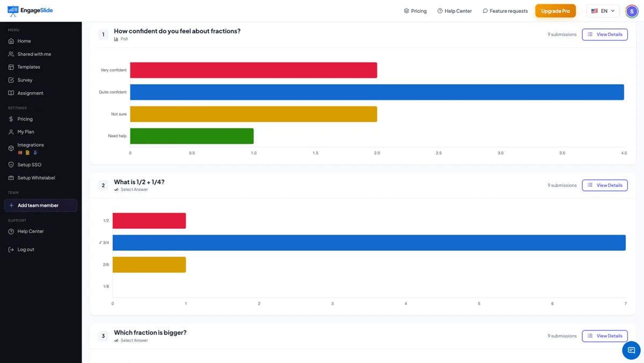Click the Assignment book icon
This screenshot has height=363, width=644.
(11, 93)
